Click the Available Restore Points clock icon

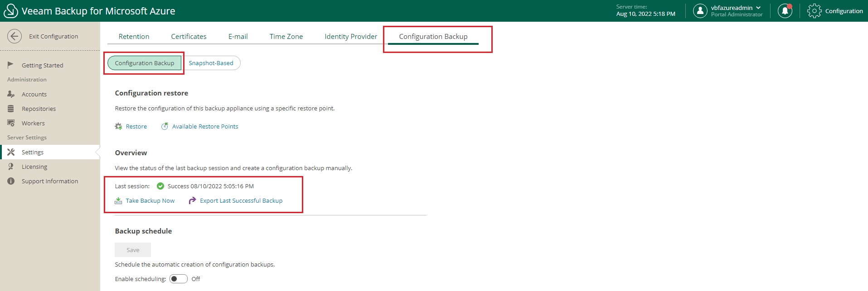point(165,126)
